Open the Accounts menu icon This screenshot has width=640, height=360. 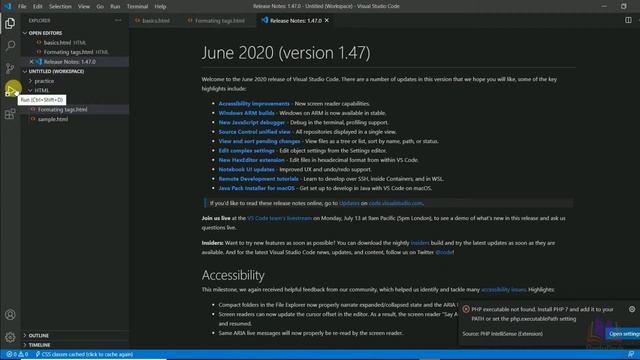[10, 315]
